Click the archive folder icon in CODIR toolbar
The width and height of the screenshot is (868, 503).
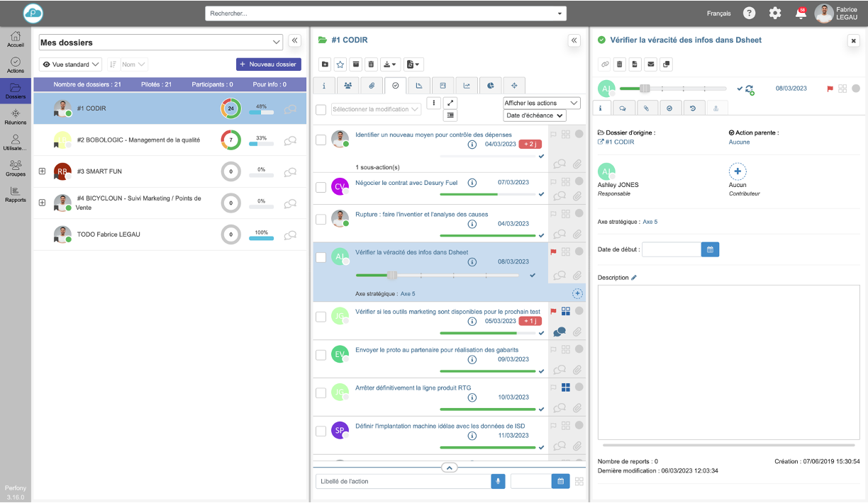[356, 64]
